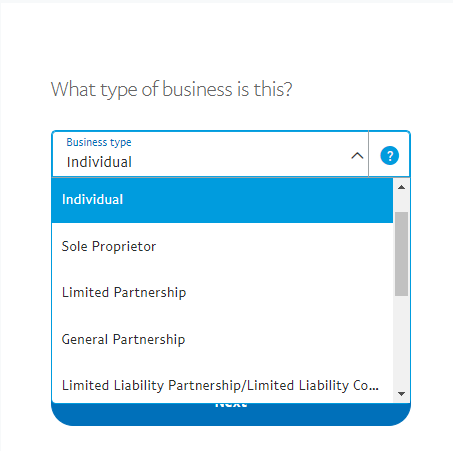Click the scrollbar down arrow
This screenshot has height=451, width=453.
401,394
